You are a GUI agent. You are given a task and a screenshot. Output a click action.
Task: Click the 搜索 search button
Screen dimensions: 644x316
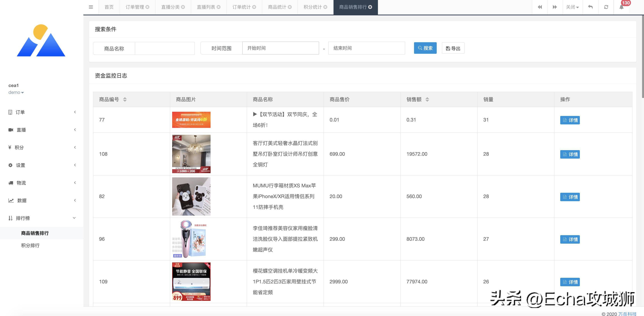click(425, 48)
